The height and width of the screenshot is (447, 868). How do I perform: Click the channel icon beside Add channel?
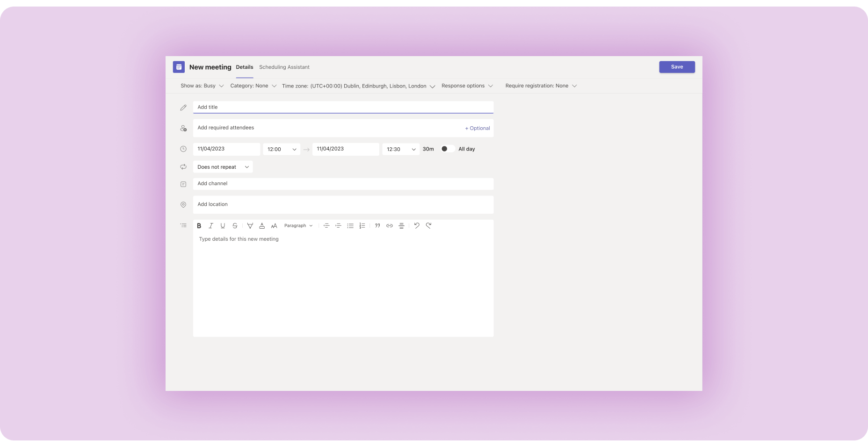183,184
